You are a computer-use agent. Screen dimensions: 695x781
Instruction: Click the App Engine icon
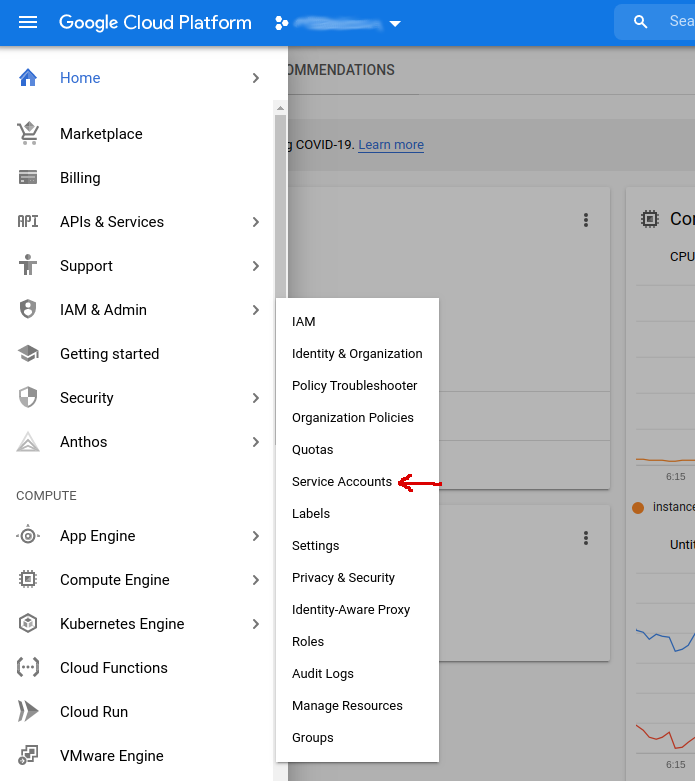(28, 535)
